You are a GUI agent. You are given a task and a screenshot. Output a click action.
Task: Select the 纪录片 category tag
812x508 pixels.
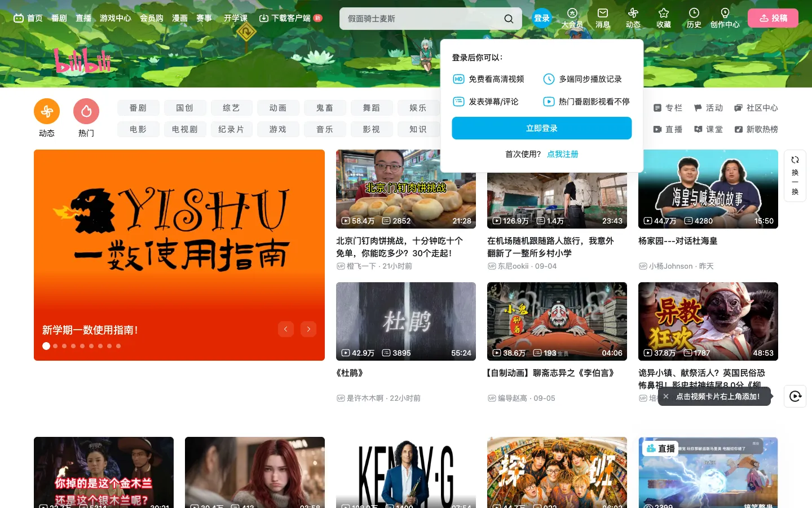click(x=232, y=129)
